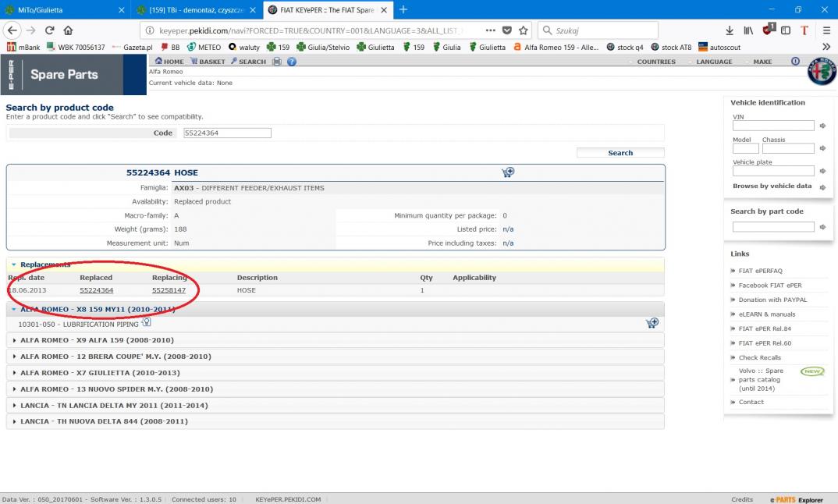Open the library icon in toolbar

click(x=748, y=30)
